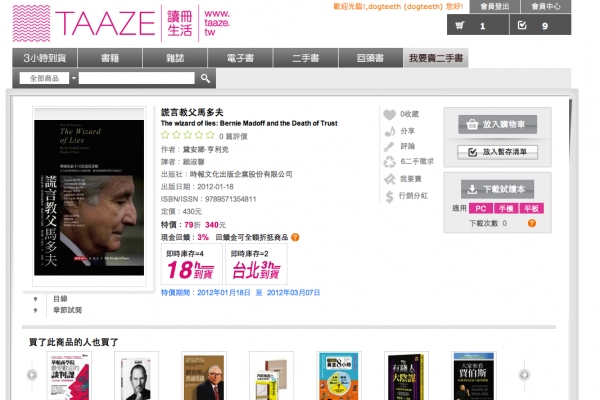Viewport: 600px width, 400px height.
Task: Open the Steve Jobs biography thumbnail
Action: tap(136, 376)
